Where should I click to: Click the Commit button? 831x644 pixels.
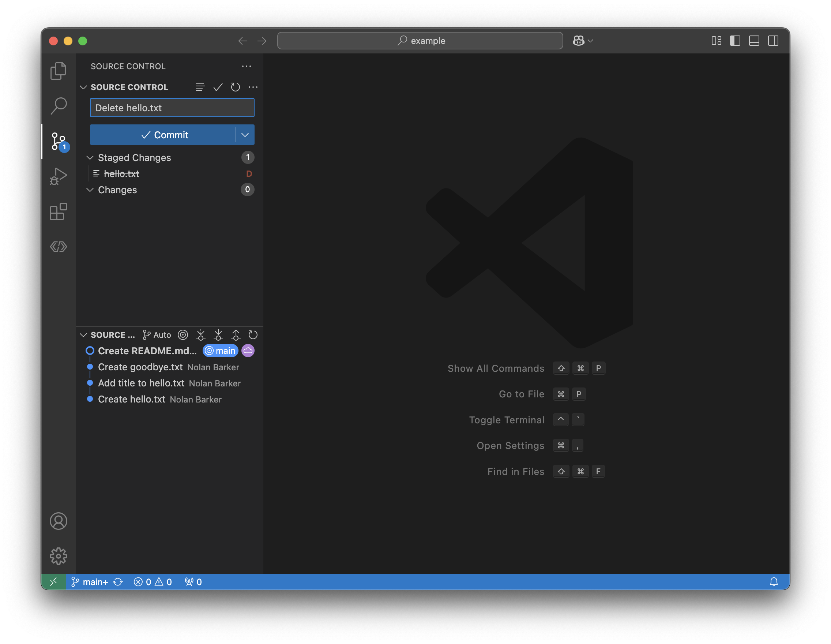coord(163,135)
